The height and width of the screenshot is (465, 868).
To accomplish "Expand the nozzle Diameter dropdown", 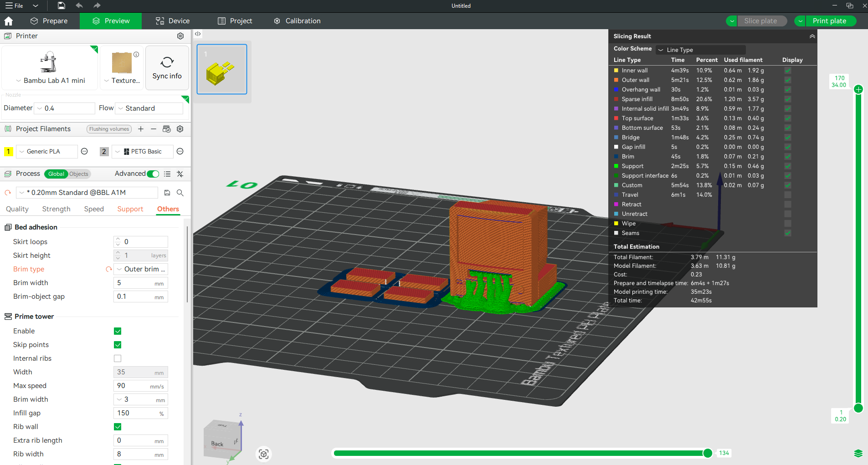I will click(x=65, y=108).
